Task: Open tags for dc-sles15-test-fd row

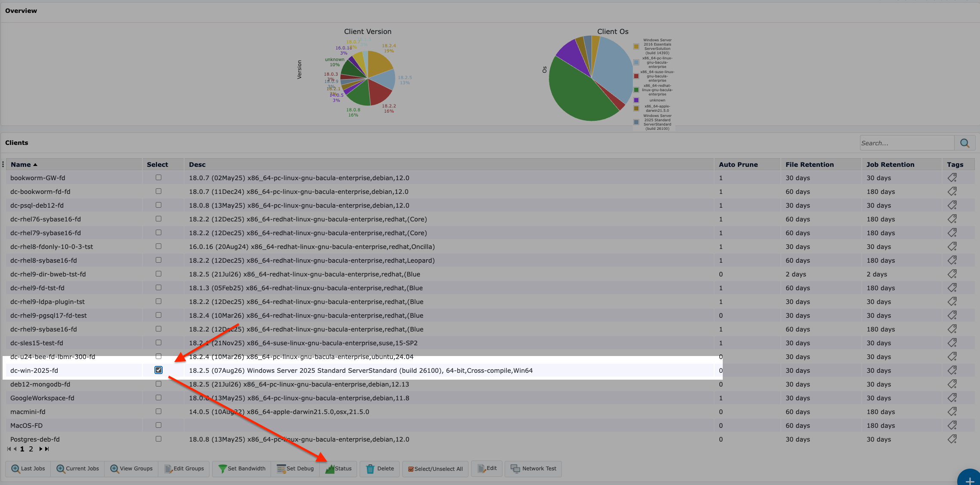Action: (952, 343)
